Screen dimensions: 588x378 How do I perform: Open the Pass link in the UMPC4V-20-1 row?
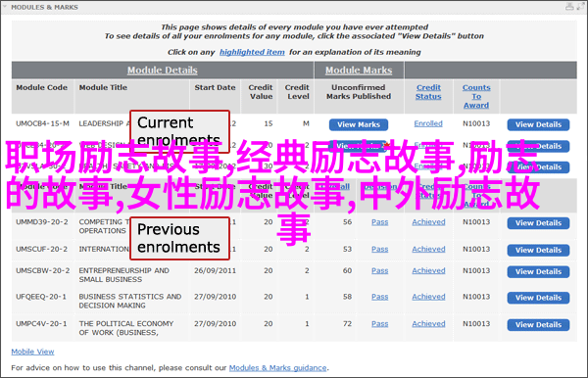tap(380, 324)
